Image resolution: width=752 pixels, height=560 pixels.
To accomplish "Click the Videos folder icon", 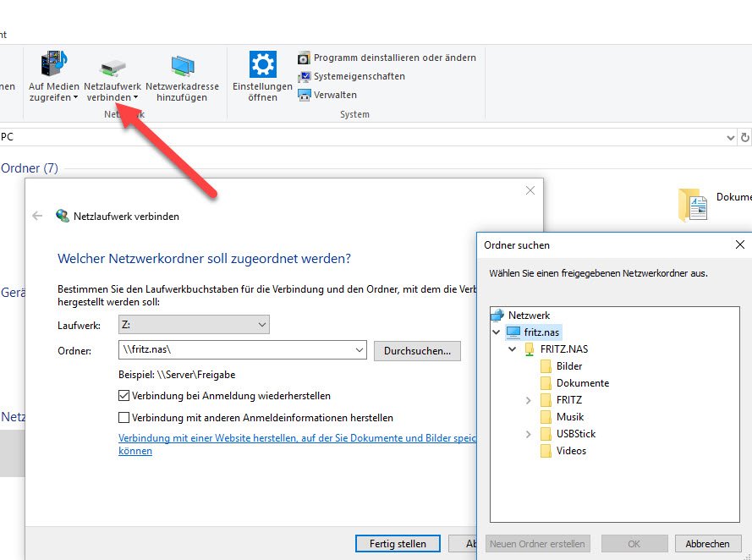I will 546,451.
